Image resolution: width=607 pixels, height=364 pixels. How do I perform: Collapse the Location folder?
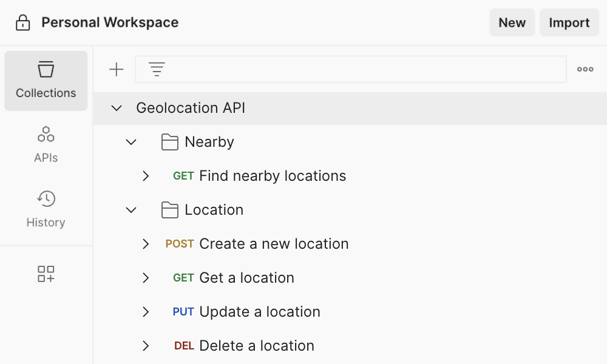click(x=131, y=209)
